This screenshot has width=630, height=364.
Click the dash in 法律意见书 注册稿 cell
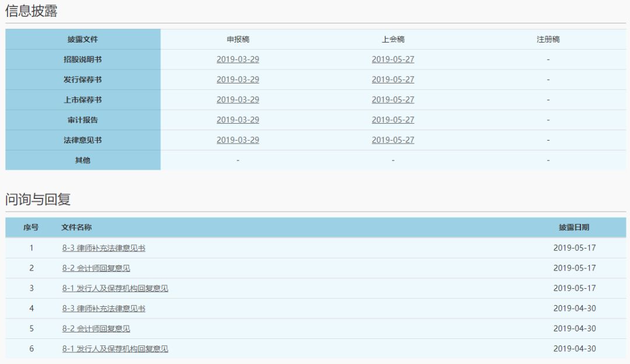point(548,140)
